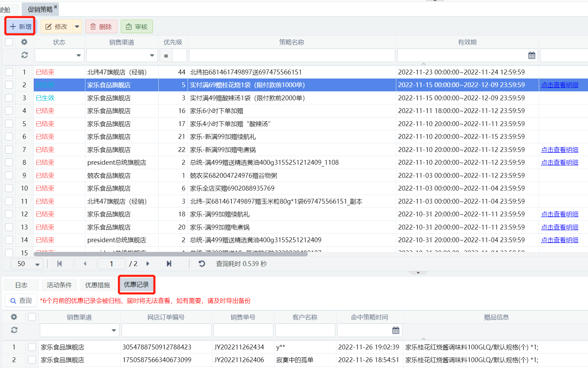Image resolution: width=588 pixels, height=368 pixels.
Task: Check the checkbox for row 14
Action: point(9,240)
